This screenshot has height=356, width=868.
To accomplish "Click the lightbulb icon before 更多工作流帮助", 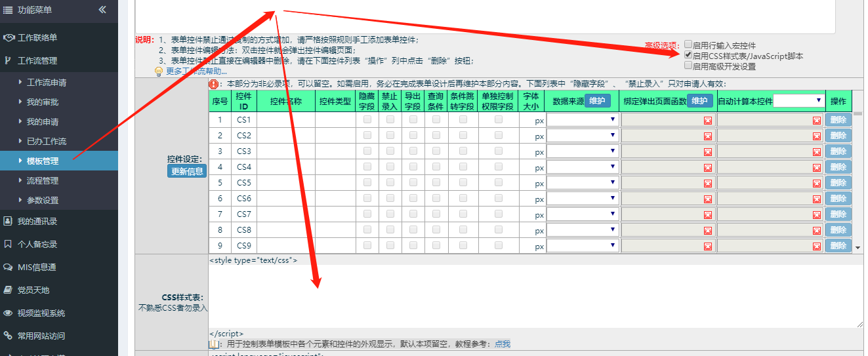I will [159, 71].
